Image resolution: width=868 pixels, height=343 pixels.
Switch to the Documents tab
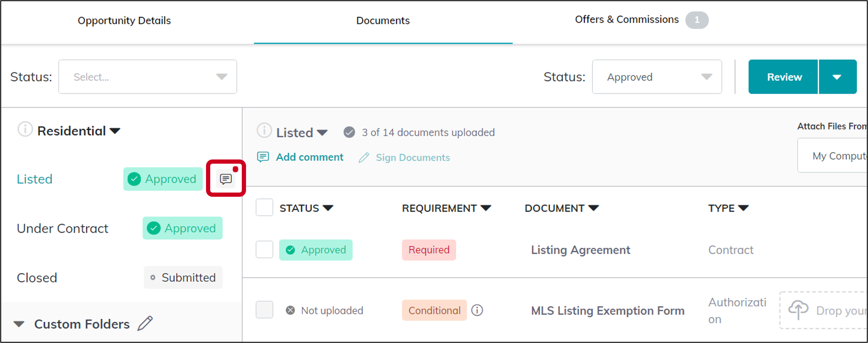(x=383, y=20)
